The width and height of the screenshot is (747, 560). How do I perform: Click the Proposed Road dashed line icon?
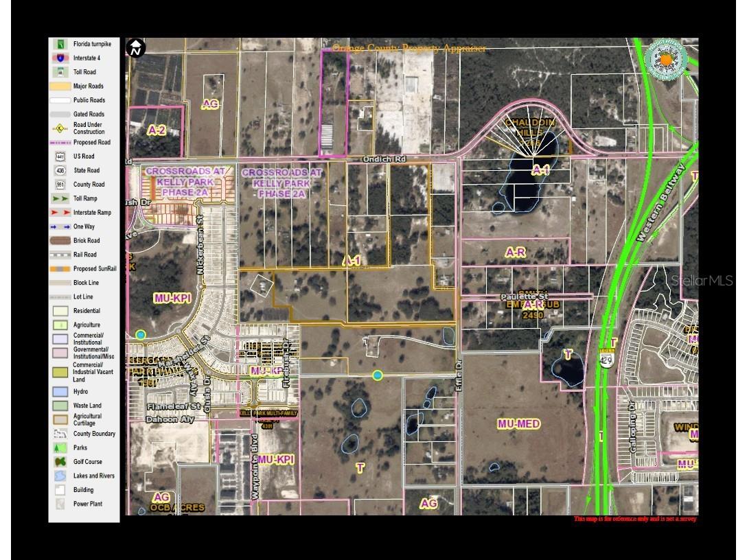click(x=60, y=142)
